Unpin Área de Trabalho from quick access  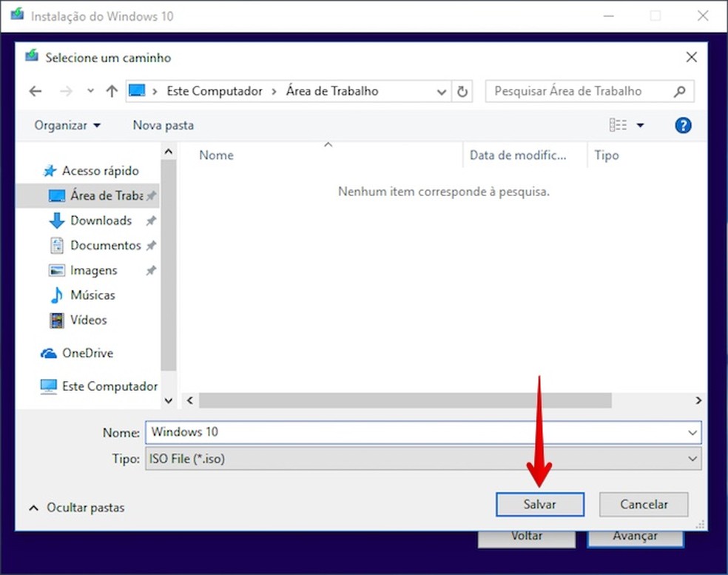coord(150,195)
